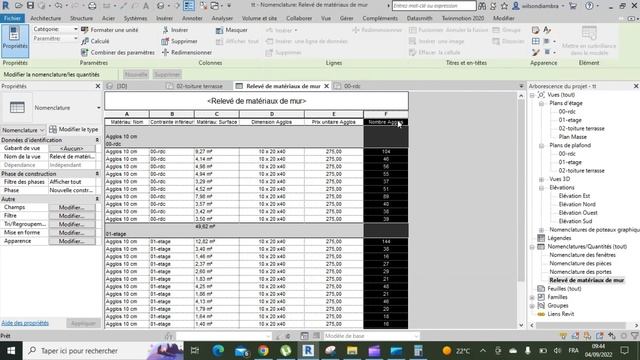
Task: Click Modifier button for Apparence
Action: [x=71, y=241]
